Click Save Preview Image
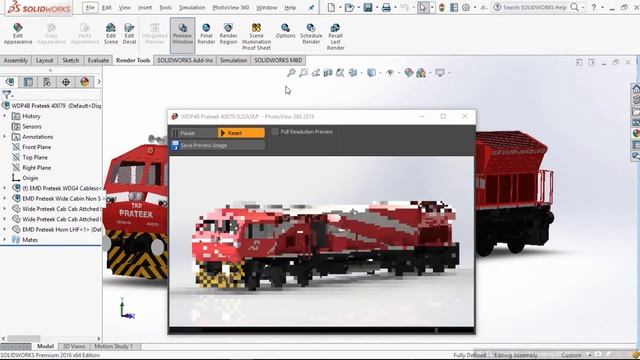 tap(218, 145)
